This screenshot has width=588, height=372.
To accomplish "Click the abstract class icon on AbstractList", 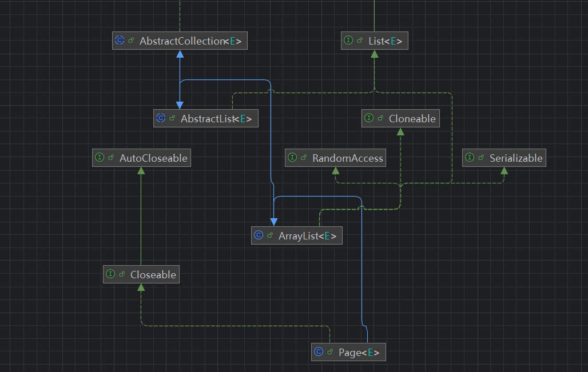I will [161, 118].
